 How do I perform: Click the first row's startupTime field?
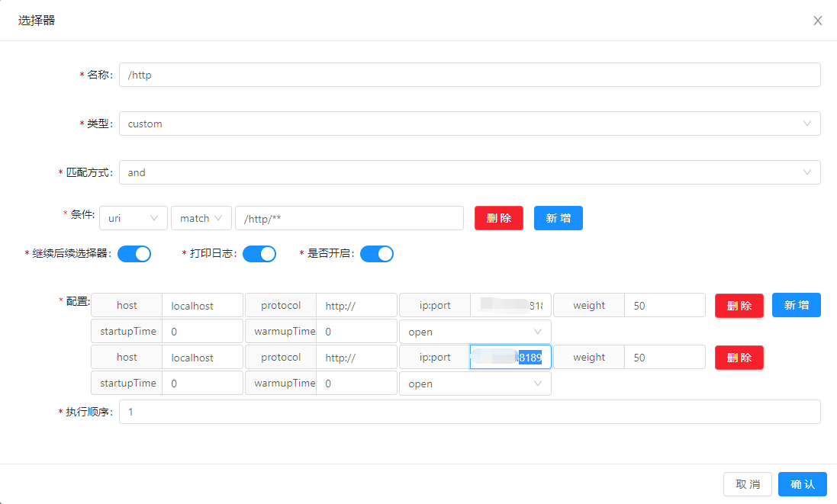(x=202, y=331)
